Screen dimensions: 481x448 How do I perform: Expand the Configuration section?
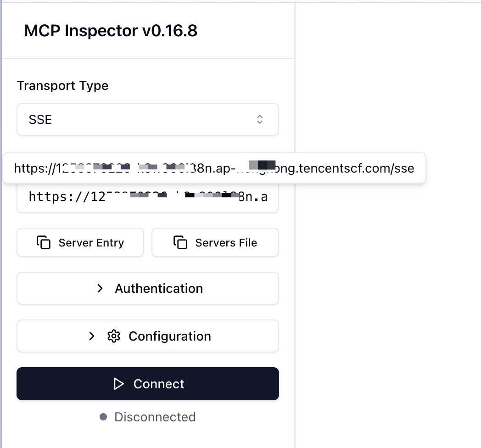(x=148, y=336)
